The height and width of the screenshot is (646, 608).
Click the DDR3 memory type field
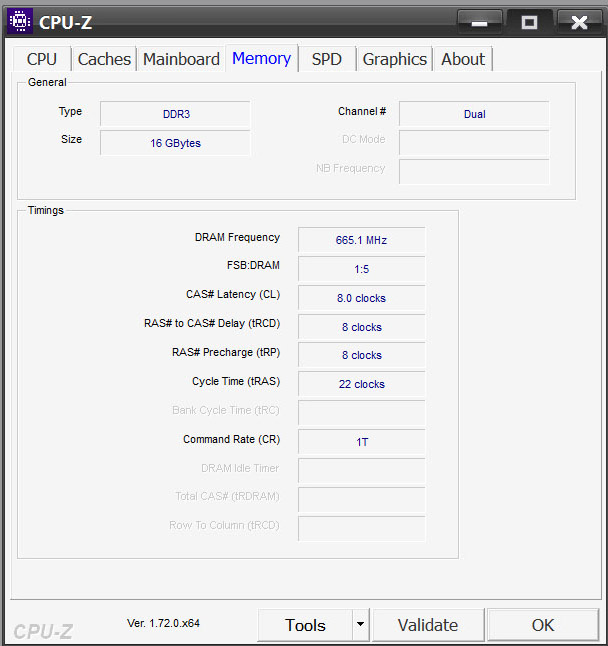click(175, 114)
